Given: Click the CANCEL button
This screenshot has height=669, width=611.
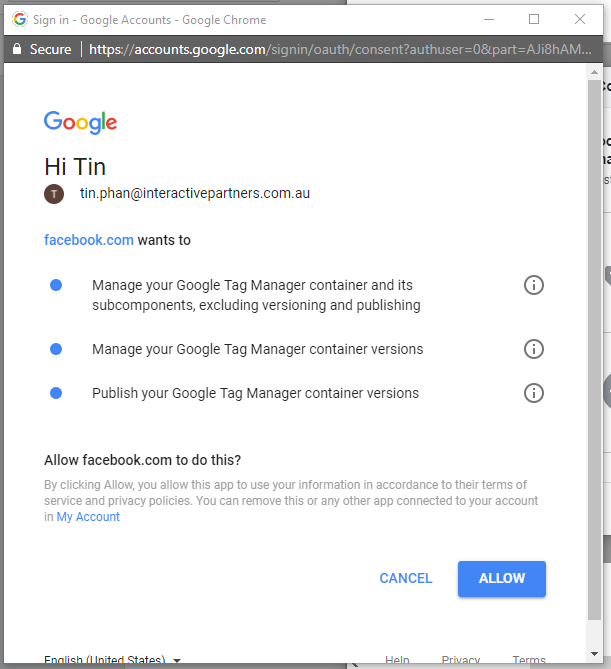Looking at the screenshot, I should pyautogui.click(x=406, y=579).
